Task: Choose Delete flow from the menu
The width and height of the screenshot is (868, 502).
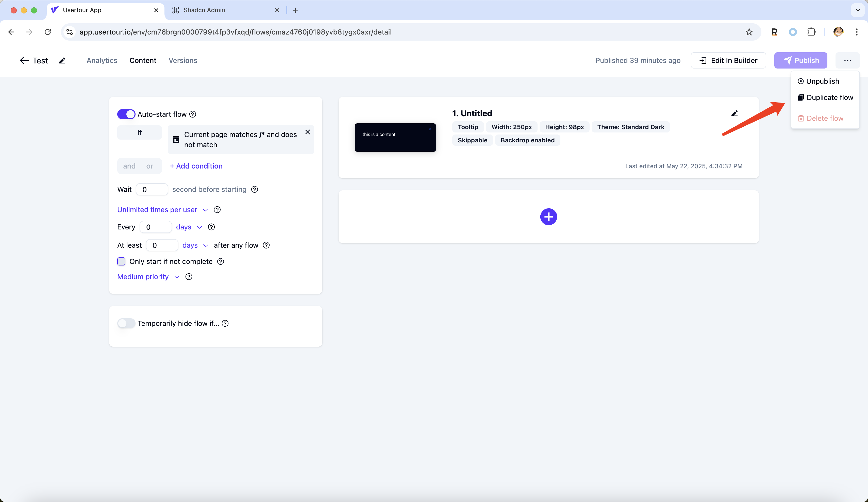Action: click(x=825, y=119)
